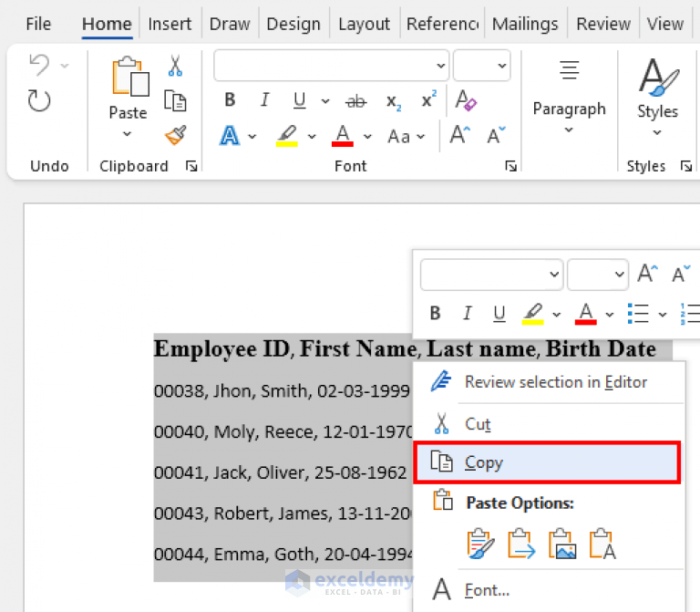
Task: Apply ribbon text highlight color
Action: (286, 136)
